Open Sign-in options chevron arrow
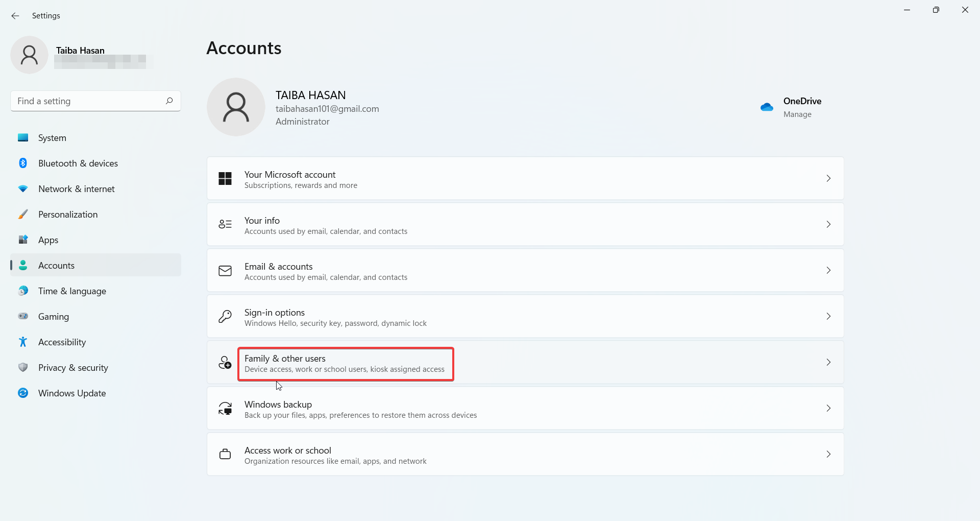The width and height of the screenshot is (980, 521). pyautogui.click(x=828, y=316)
